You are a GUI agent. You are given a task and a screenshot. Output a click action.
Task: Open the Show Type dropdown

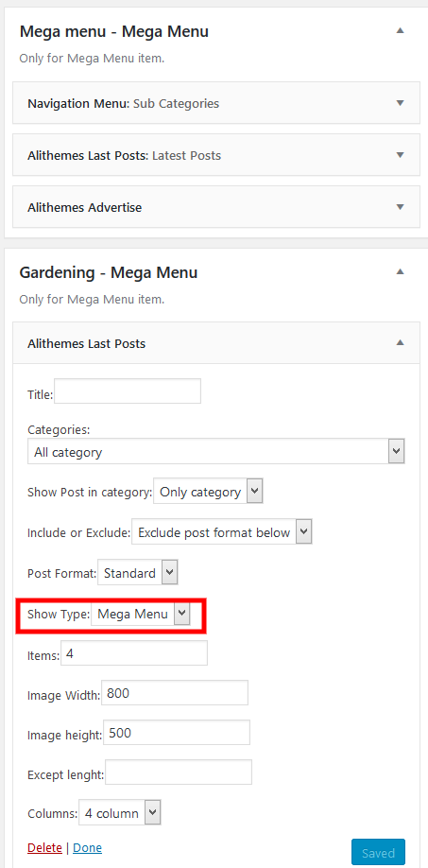(141, 614)
